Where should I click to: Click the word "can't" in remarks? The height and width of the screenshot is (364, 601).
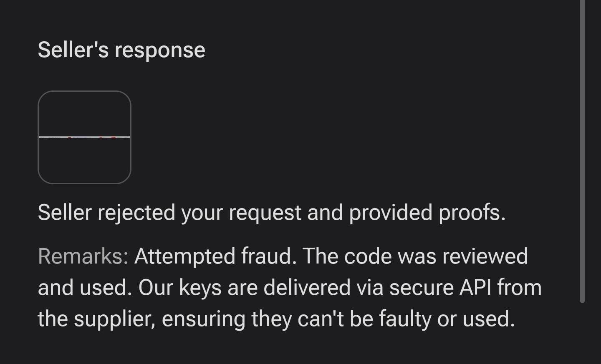[320, 319]
